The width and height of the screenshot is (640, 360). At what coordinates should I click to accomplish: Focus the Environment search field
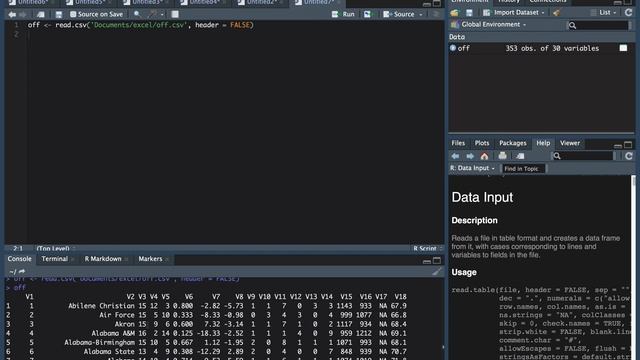pos(598,25)
